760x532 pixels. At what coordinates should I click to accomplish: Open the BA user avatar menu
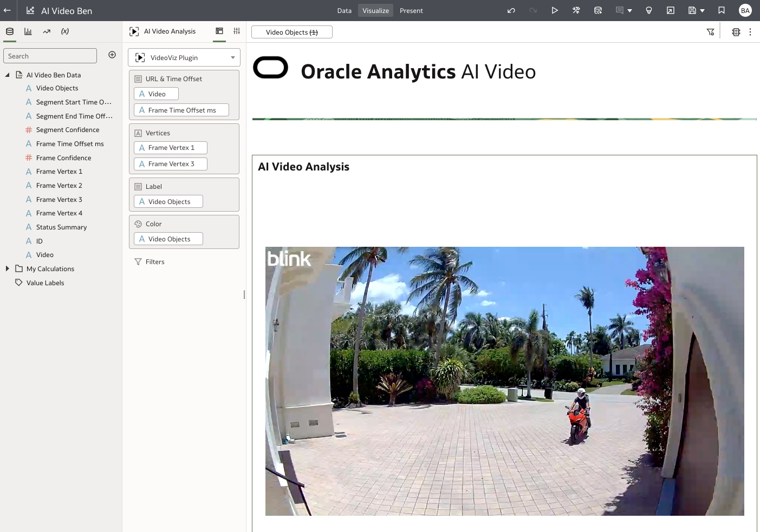coord(745,10)
